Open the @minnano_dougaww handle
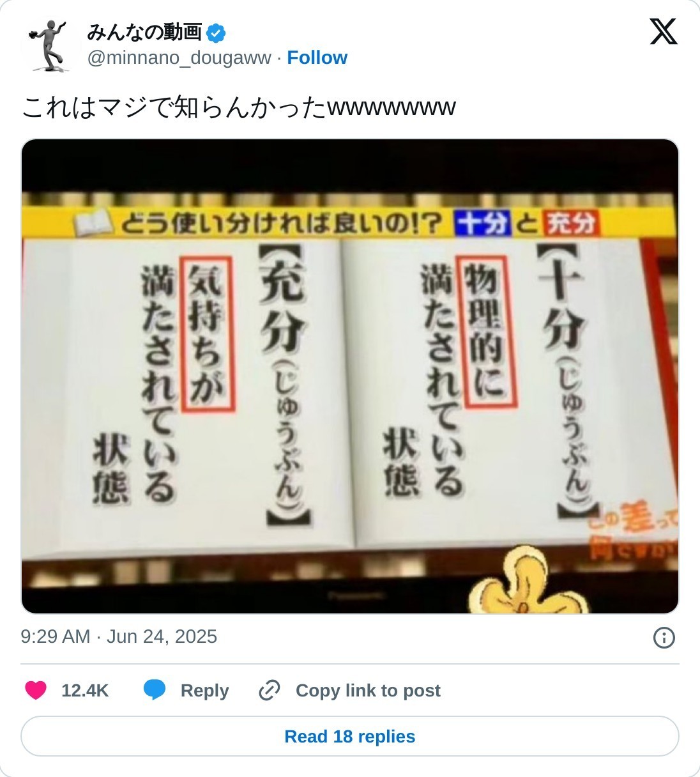The image size is (700, 777). (x=179, y=58)
